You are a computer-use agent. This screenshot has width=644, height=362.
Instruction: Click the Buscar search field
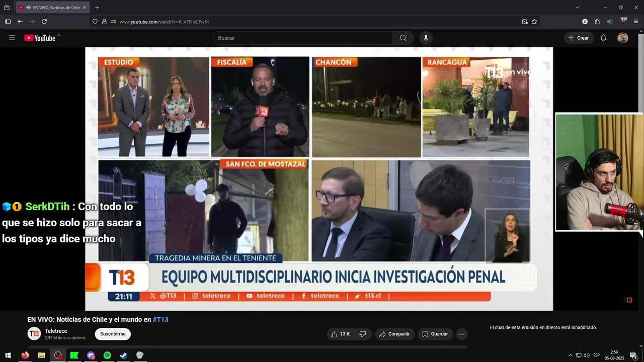pos(302,38)
